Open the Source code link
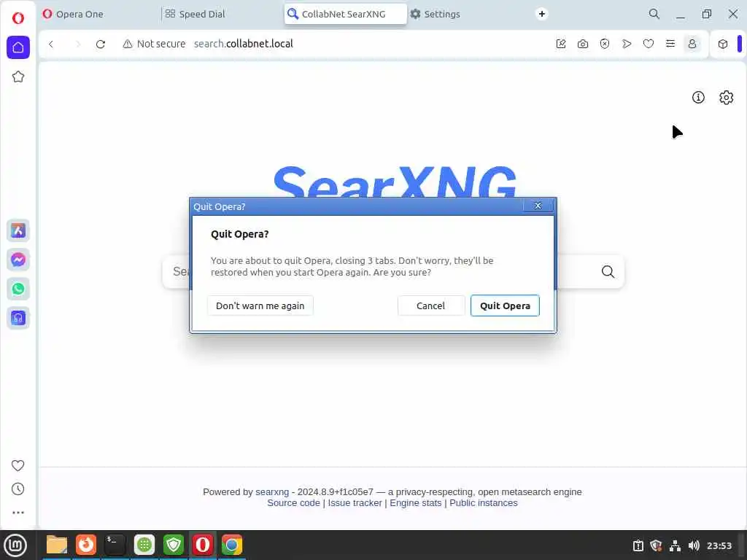Image resolution: width=747 pixels, height=560 pixels. (293, 503)
